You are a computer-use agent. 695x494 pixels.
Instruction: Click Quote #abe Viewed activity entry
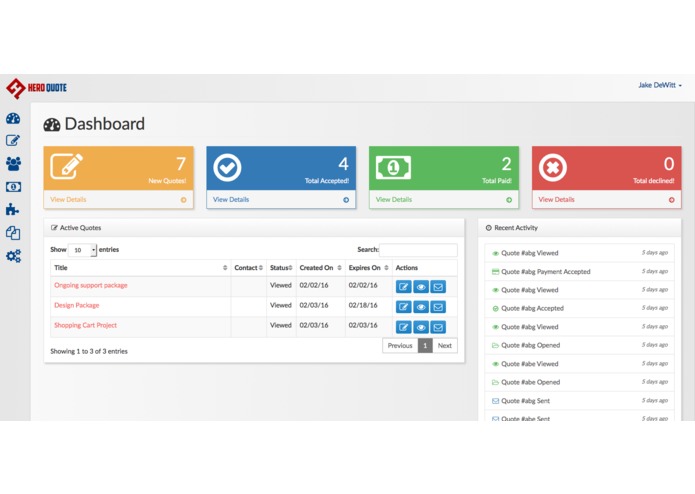(579, 364)
